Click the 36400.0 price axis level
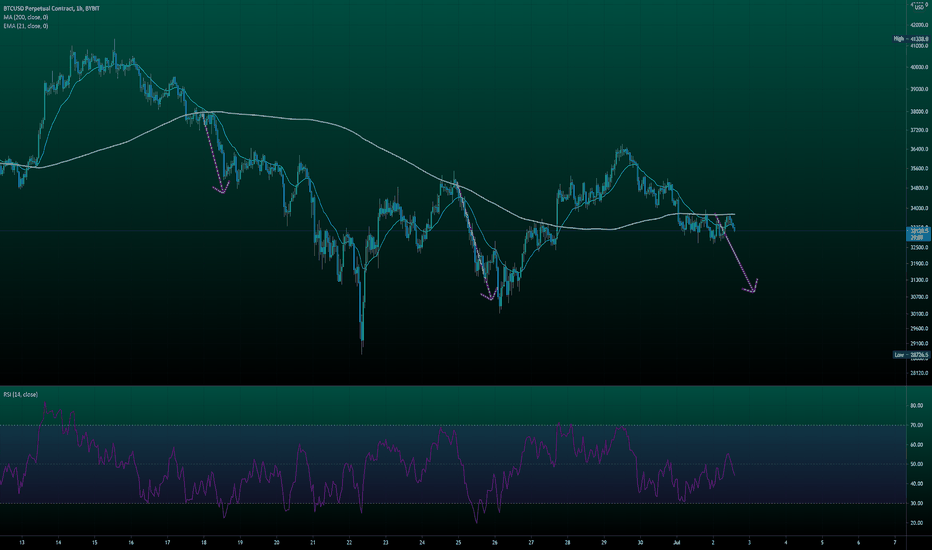The width and height of the screenshot is (932, 550). click(x=919, y=149)
